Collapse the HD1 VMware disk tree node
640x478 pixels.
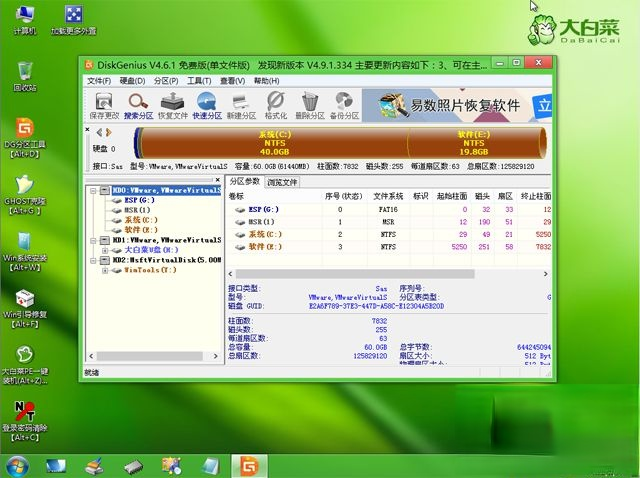[x=93, y=240]
